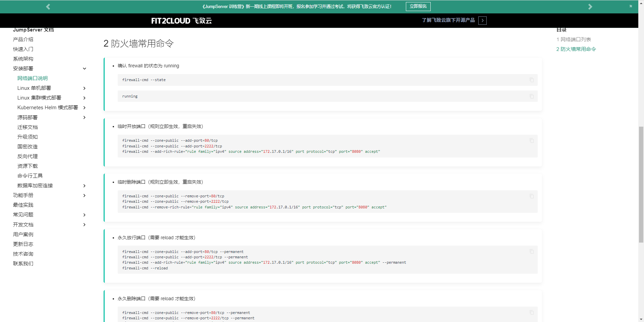Open 迁移文档 page
The height and width of the screenshot is (322, 644).
coord(28,127)
